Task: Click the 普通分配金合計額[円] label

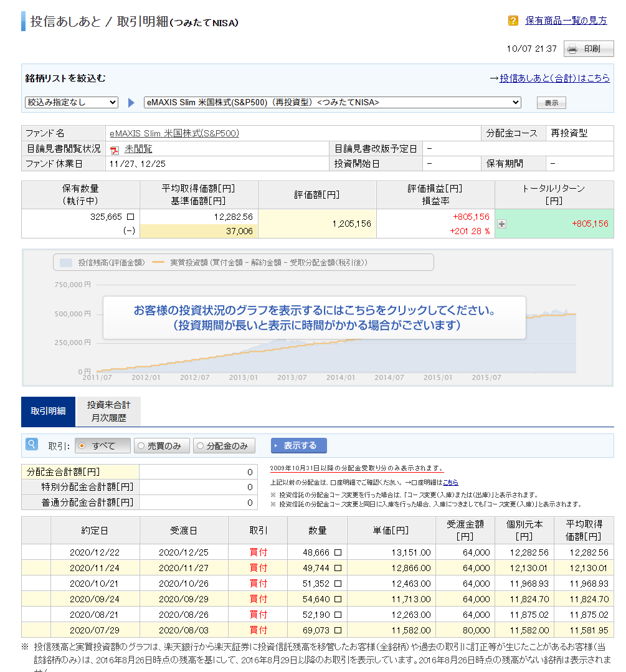Action: (87, 502)
